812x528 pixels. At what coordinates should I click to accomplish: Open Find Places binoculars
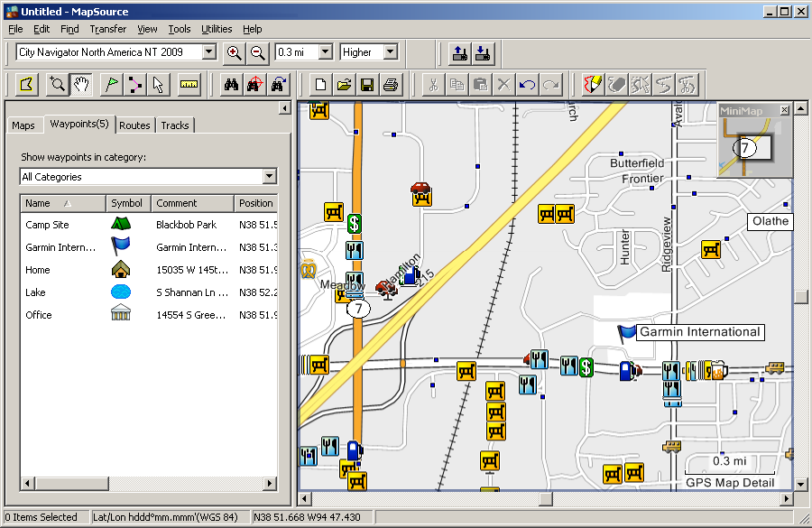pos(231,85)
